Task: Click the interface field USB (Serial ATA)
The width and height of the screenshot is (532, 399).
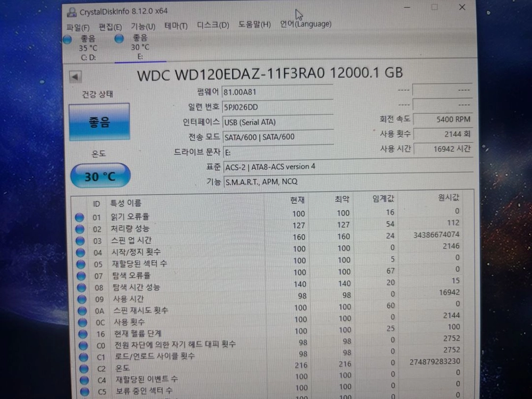Action: (278, 122)
